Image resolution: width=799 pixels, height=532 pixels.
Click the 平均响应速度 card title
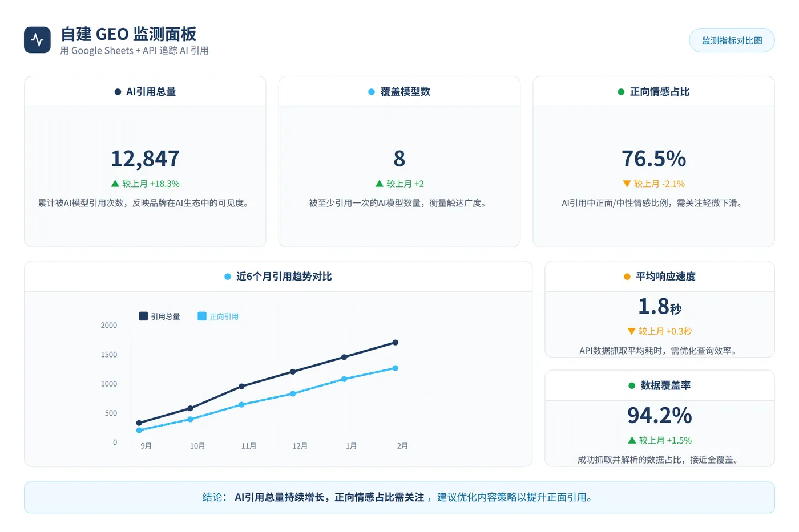coord(665,277)
